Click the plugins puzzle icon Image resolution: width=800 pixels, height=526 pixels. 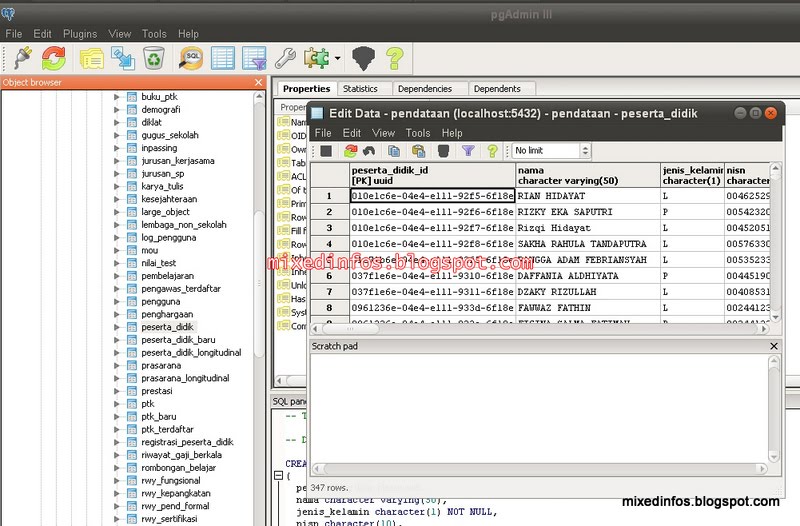316,58
